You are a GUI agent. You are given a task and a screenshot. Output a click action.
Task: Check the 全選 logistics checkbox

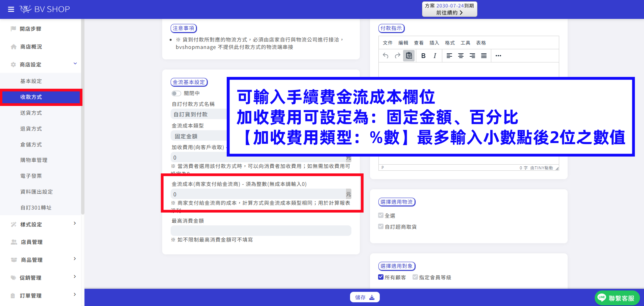pyautogui.click(x=381, y=215)
